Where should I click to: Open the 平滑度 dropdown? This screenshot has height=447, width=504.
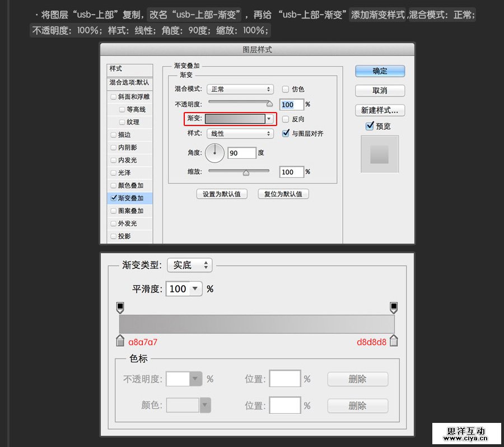point(184,288)
